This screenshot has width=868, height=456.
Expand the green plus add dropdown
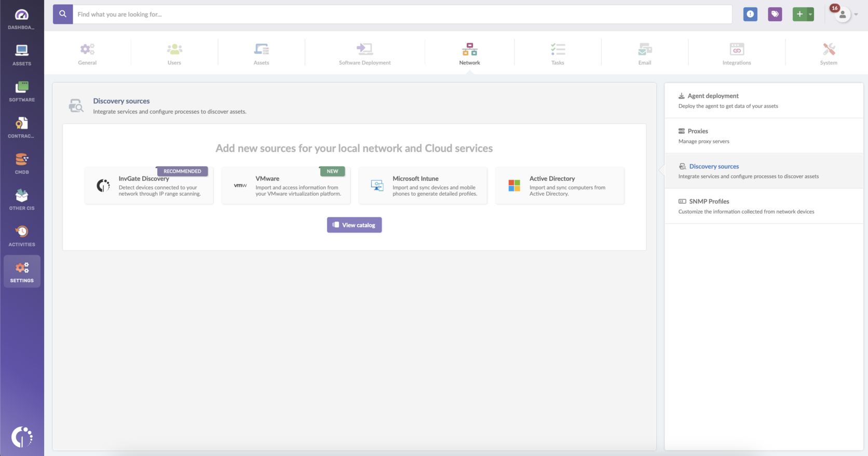tap(810, 15)
